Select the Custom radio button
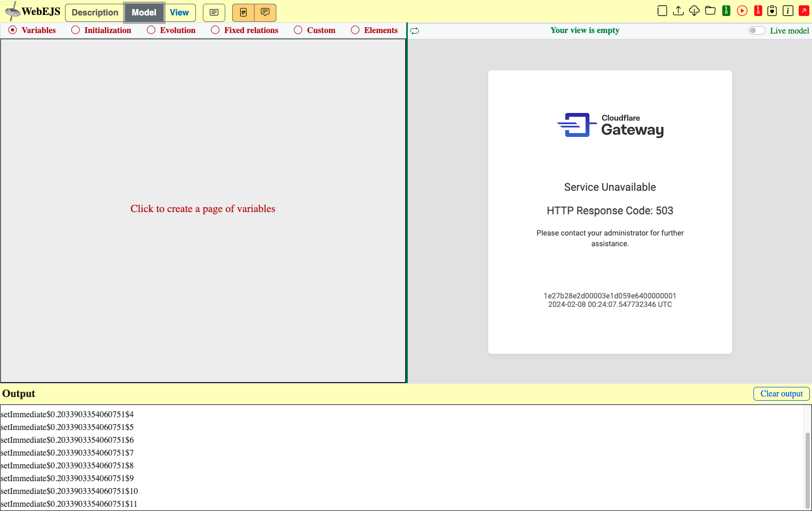This screenshot has width=812, height=511. (298, 30)
